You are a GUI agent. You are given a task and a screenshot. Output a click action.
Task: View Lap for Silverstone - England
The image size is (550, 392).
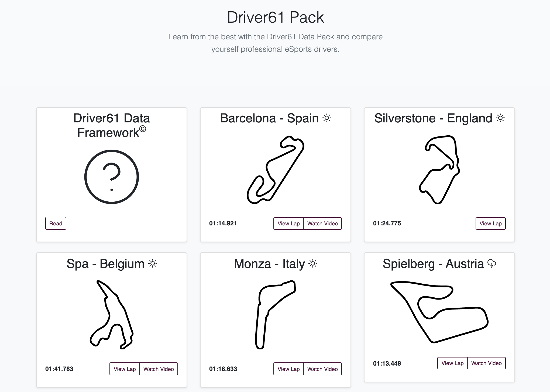coord(490,223)
